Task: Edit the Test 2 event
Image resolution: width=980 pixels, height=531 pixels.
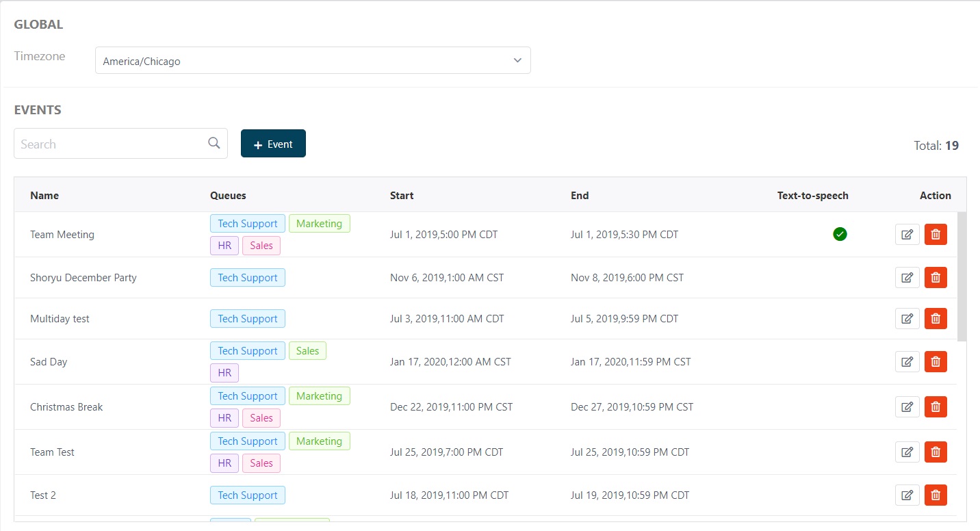Action: click(907, 495)
